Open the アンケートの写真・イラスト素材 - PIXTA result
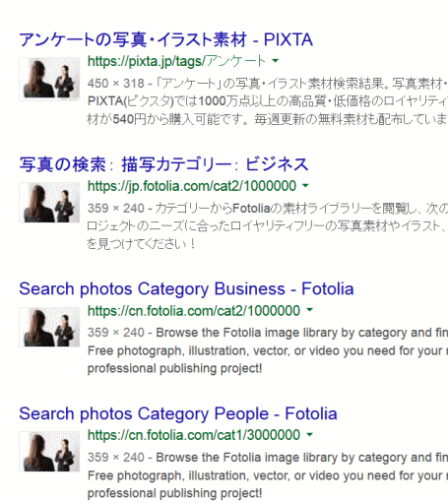Screen dimensions: 448x503 click(x=165, y=39)
